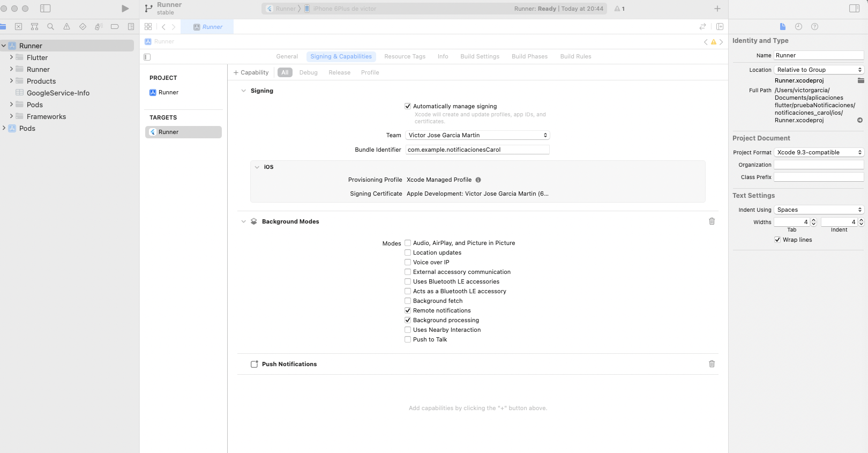
Task: Toggle the Wrap lines checkbox
Action: [x=777, y=240]
